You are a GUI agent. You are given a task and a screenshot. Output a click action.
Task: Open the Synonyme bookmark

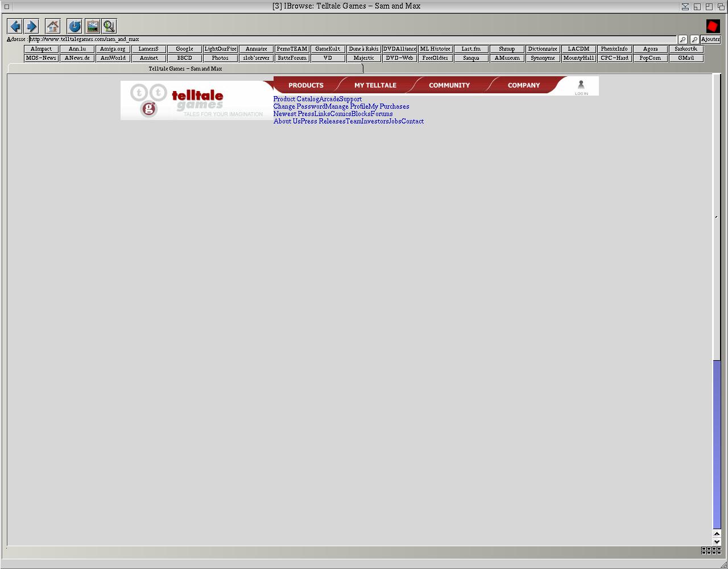point(543,58)
